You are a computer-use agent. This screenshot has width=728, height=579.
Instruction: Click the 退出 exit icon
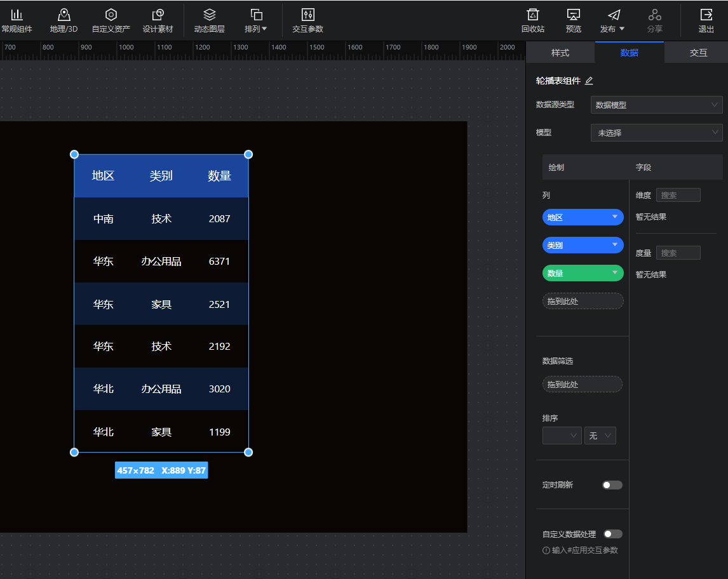click(x=706, y=15)
